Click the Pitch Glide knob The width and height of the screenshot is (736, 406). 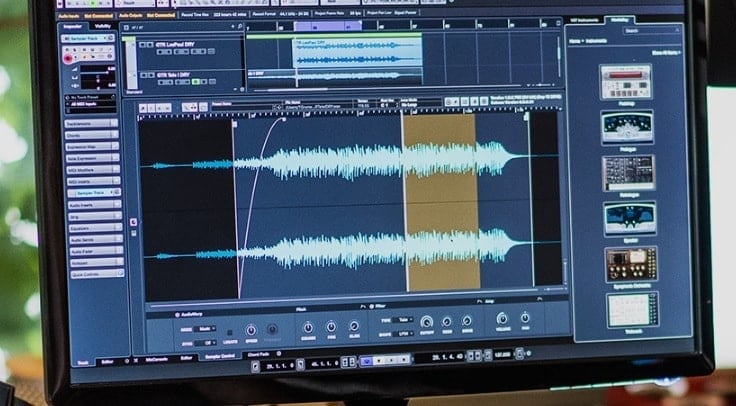click(x=354, y=326)
